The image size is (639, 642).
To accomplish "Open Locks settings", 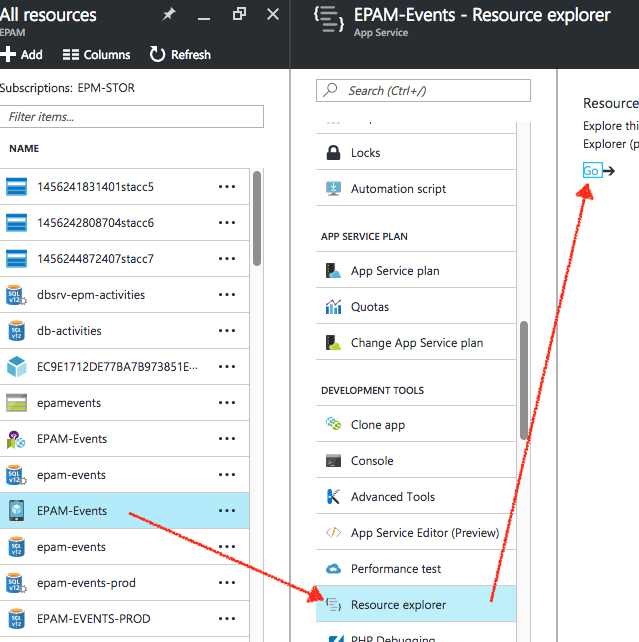I will [416, 153].
